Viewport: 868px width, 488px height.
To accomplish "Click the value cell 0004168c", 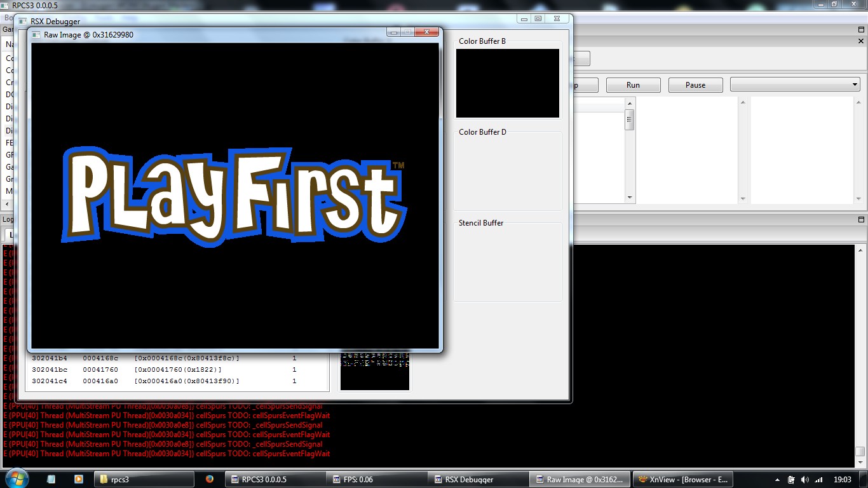I will tap(100, 358).
